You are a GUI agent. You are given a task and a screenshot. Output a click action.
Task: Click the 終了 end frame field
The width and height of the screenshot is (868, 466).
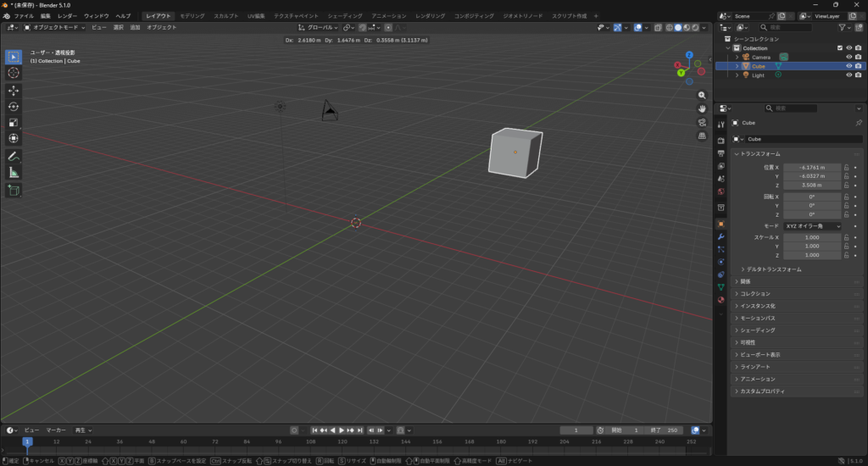pyautogui.click(x=664, y=430)
